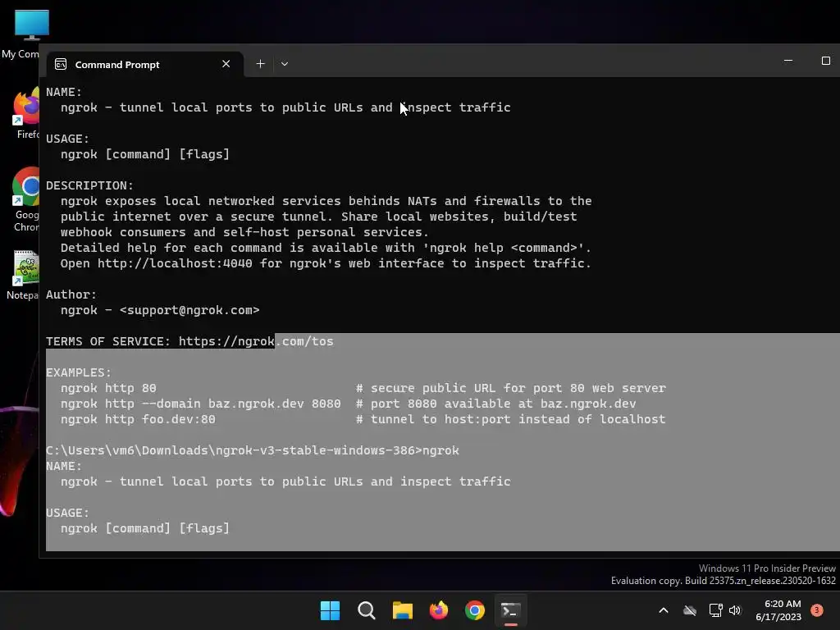Click the support@ngrok.com email text
Viewport: 840px width, 630px height.
click(x=189, y=310)
